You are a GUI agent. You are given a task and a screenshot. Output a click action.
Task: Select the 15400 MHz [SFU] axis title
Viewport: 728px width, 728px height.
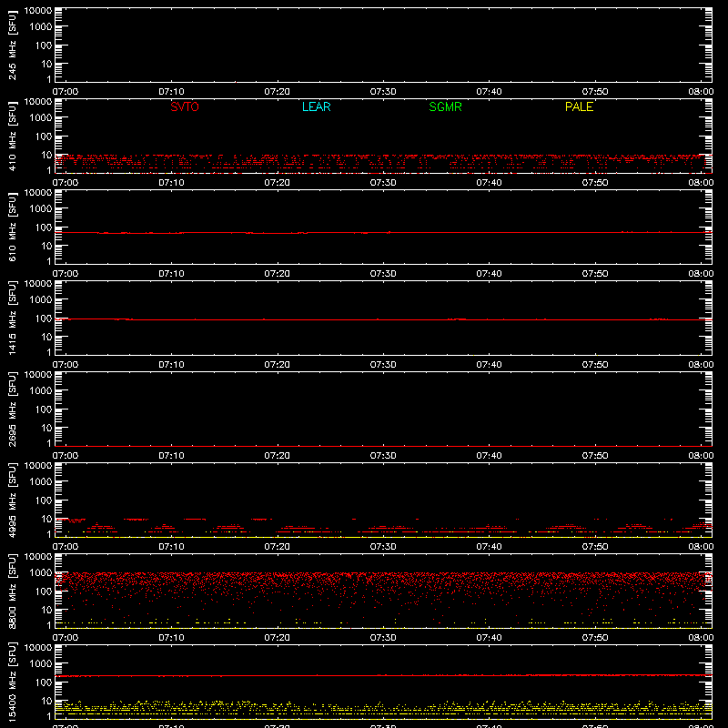13,682
